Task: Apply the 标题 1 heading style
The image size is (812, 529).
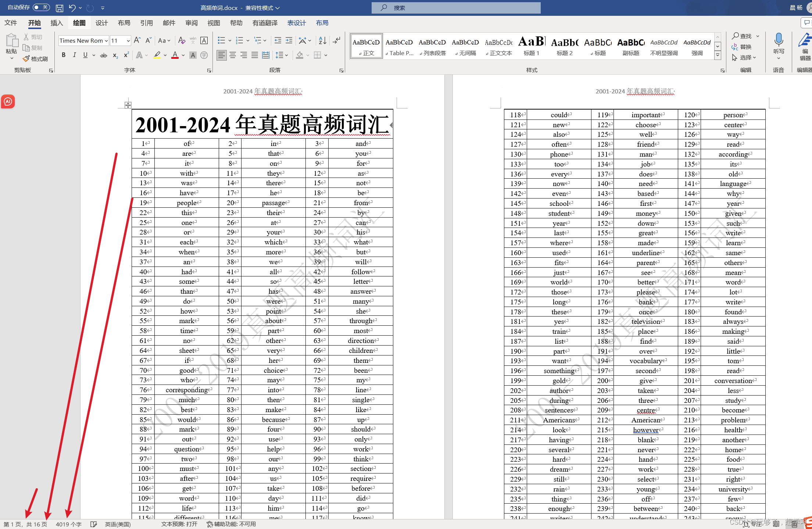Action: coord(531,46)
